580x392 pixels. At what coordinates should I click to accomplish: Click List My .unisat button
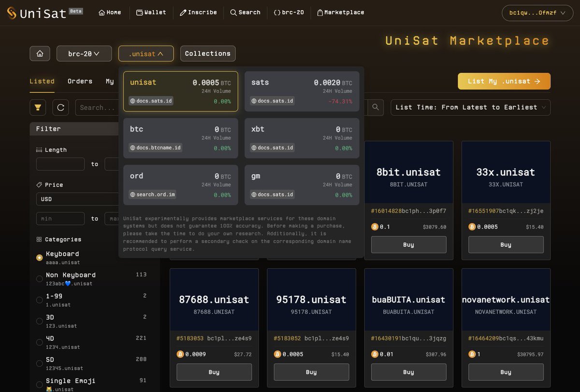tap(504, 81)
